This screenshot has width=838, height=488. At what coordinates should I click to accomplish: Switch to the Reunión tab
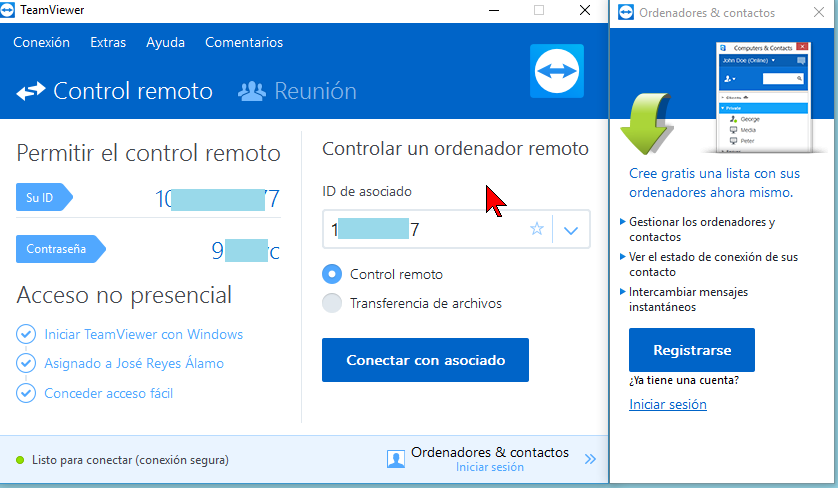297,91
